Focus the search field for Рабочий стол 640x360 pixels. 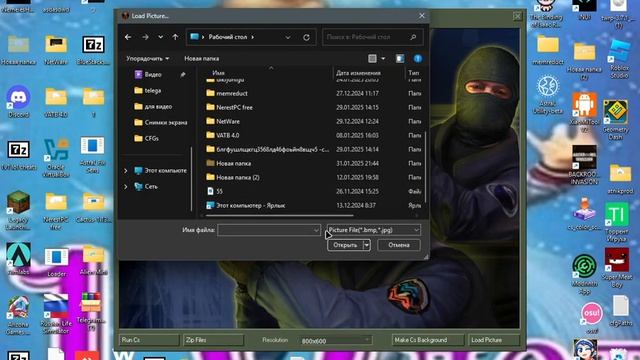[x=372, y=37]
